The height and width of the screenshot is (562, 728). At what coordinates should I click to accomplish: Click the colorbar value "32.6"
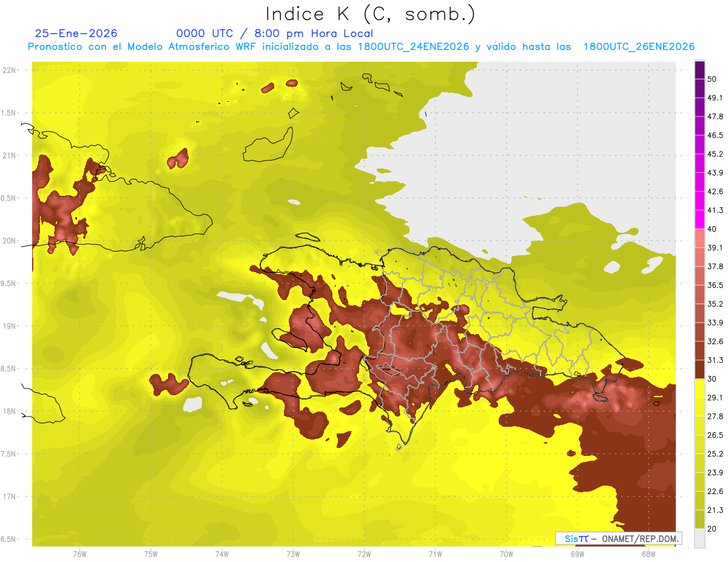click(x=715, y=341)
